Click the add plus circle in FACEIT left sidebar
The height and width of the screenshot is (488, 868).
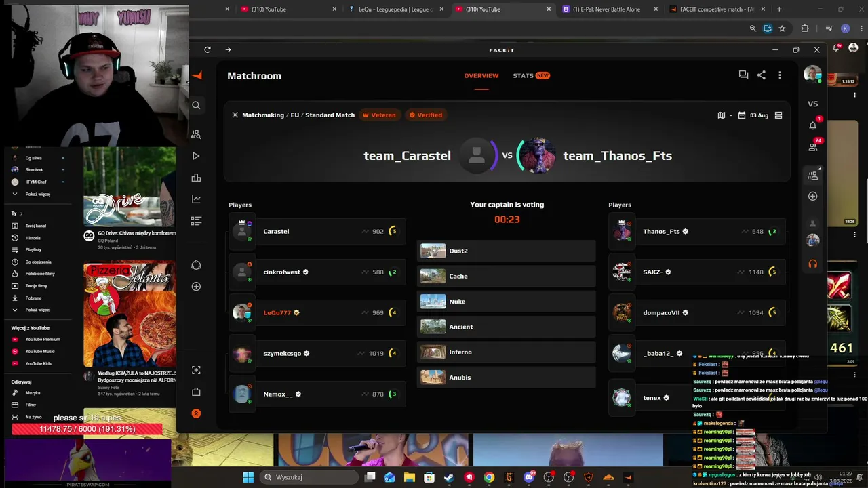[196, 287]
